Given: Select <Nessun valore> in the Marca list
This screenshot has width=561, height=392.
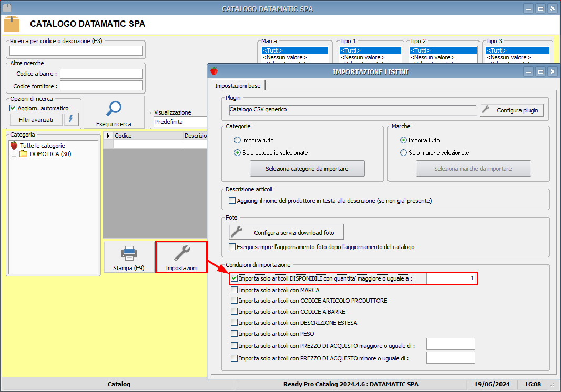Looking at the screenshot, I should [x=295, y=57].
